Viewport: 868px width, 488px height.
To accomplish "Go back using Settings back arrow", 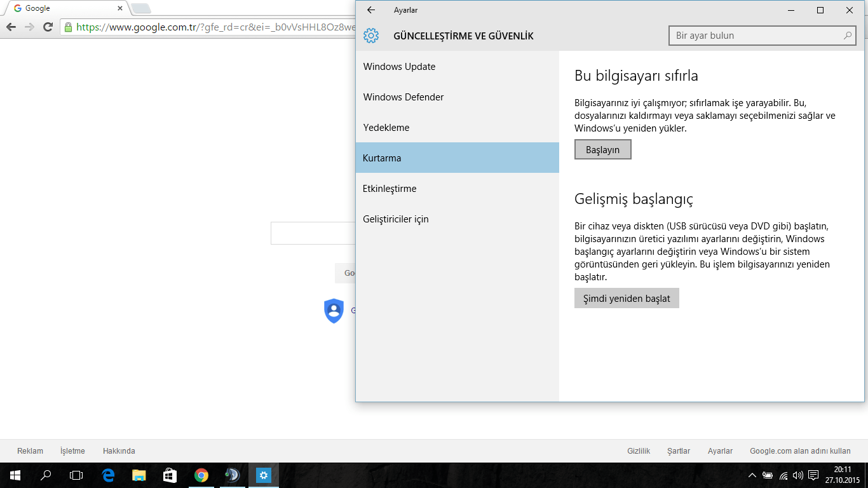I will [x=371, y=10].
